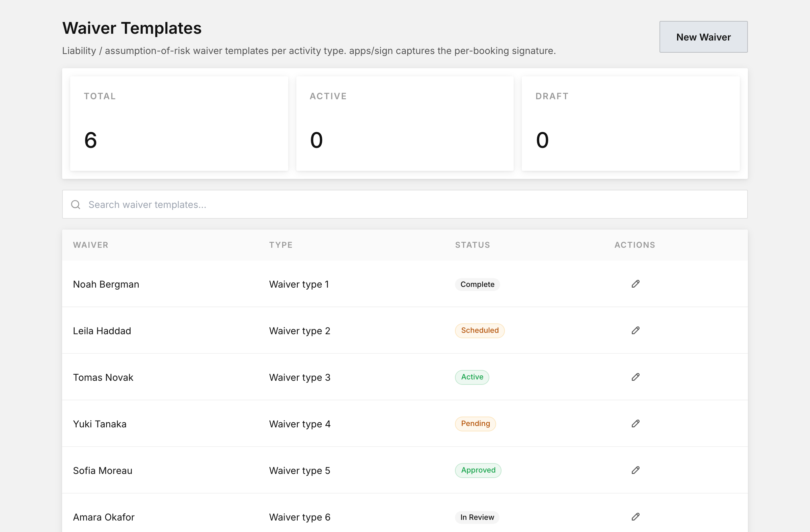Click the Leila Haddad name
This screenshot has width=810, height=532.
pos(102,331)
